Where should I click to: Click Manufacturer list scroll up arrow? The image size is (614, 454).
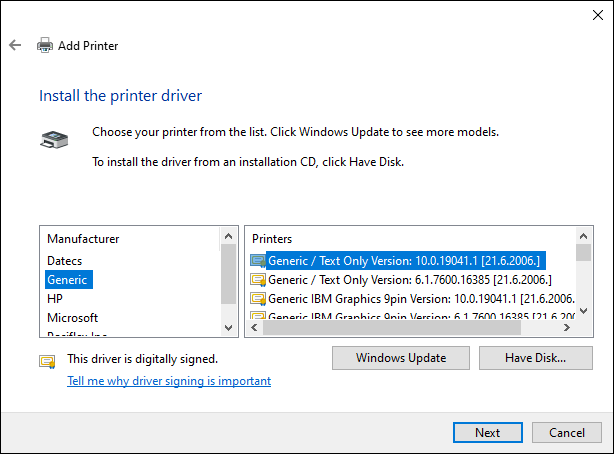229,236
